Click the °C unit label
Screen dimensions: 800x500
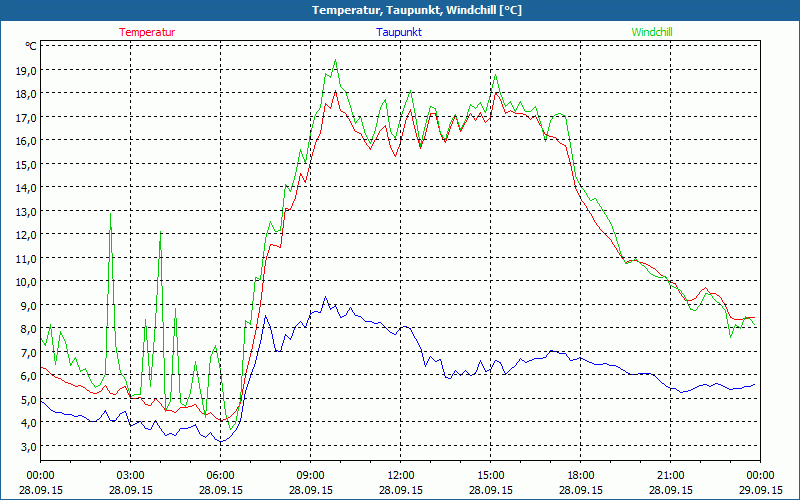(31, 46)
